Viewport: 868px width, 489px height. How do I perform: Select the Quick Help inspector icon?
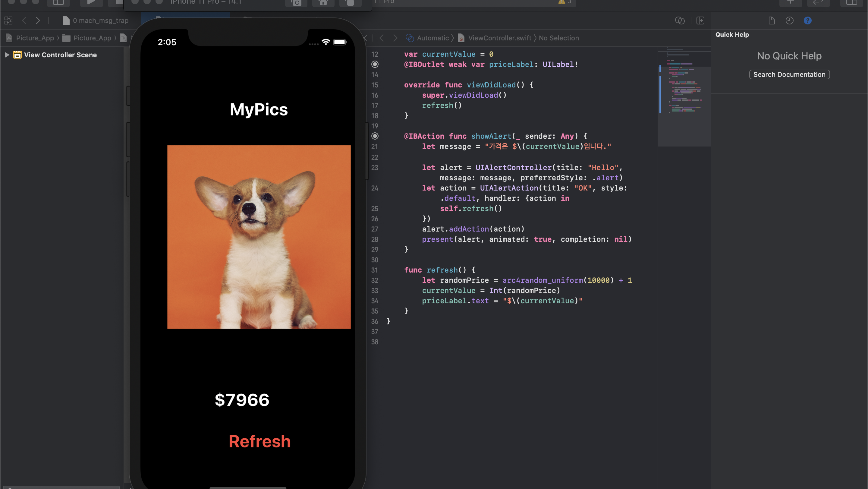coord(807,21)
